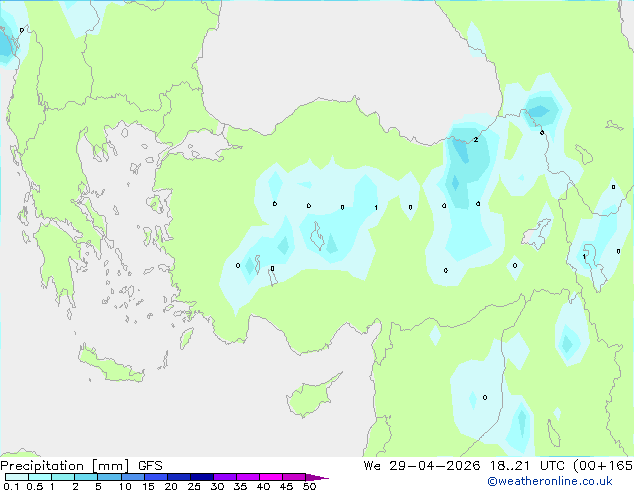This screenshot has width=634, height=490.
Task: Click the purple over-50 arrow on legend
Action: [317, 477]
